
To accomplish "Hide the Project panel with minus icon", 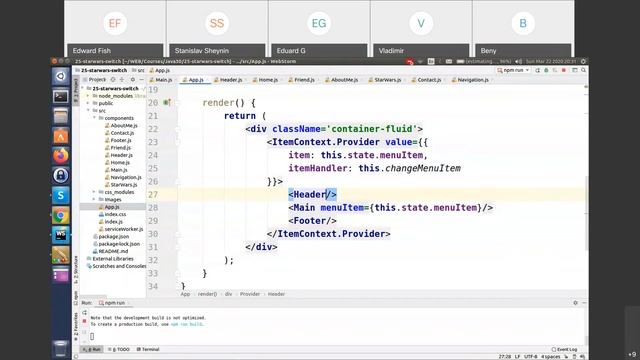I will click(x=142, y=80).
